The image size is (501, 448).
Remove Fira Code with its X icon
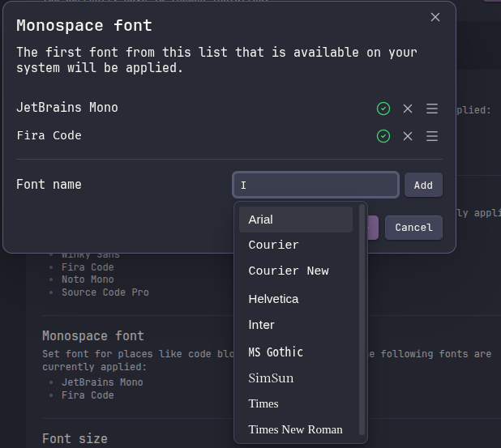408,136
